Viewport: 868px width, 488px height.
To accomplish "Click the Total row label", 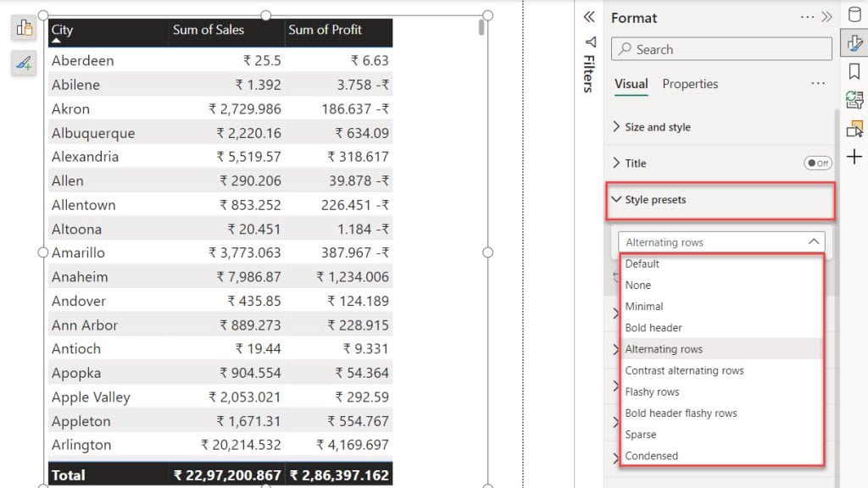I will click(x=68, y=475).
